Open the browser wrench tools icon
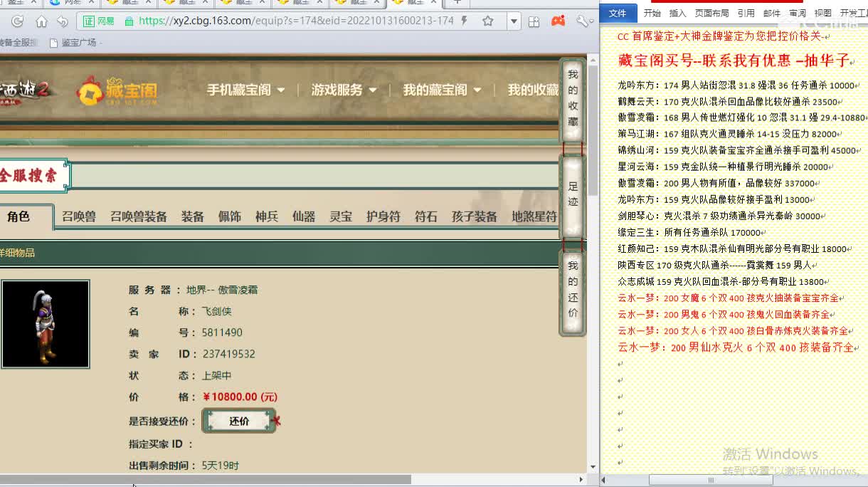The height and width of the screenshot is (487, 868). pos(583,21)
